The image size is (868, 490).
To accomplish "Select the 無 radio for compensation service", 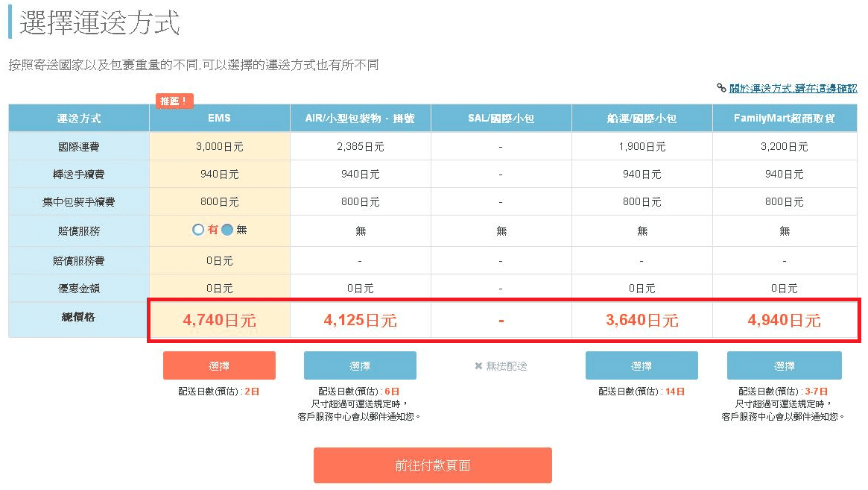I will pyautogui.click(x=227, y=230).
